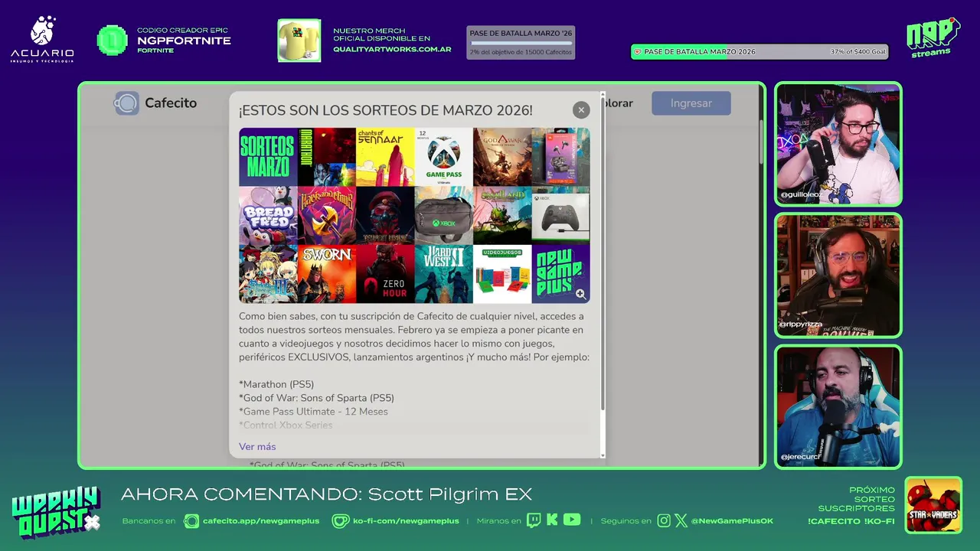
Task: Click the 'PRÓXIMO SORTEO SUSCRIPTORES' text
Action: (857, 499)
